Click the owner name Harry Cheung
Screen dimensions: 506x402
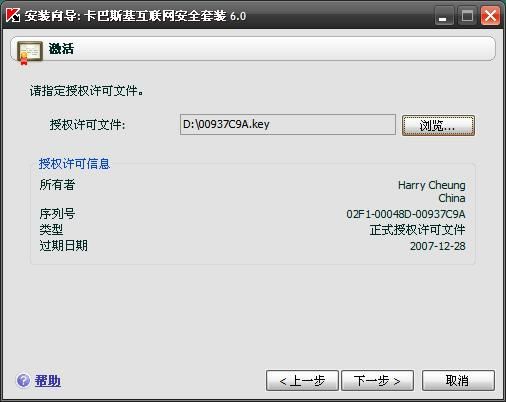point(432,185)
